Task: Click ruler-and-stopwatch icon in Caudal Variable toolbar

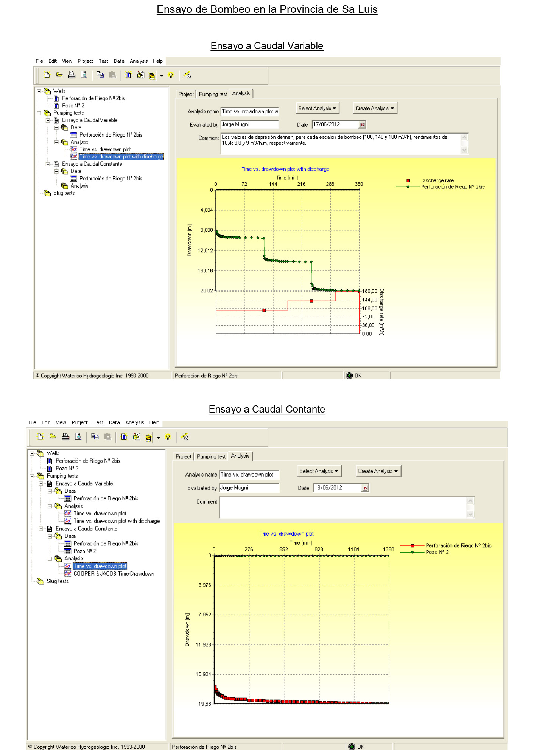Action: [187, 75]
